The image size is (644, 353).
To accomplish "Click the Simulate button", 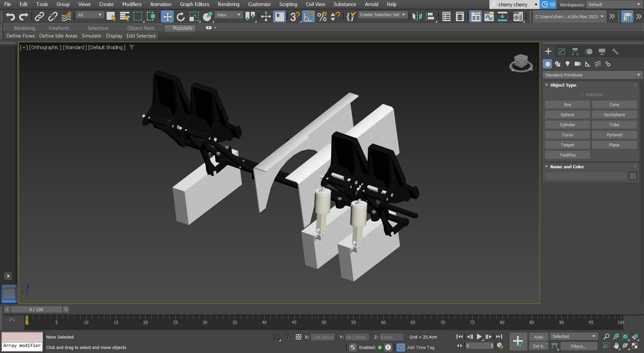I will point(91,36).
